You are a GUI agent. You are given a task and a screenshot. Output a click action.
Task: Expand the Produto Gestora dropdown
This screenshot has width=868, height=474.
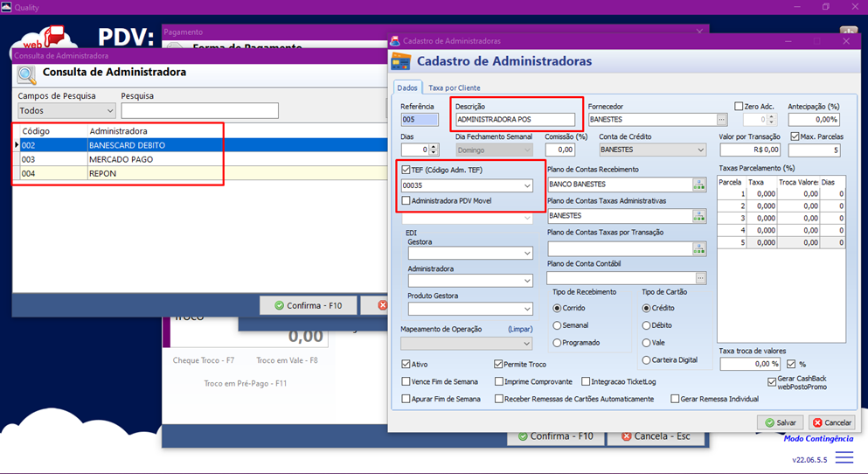[x=470, y=309]
